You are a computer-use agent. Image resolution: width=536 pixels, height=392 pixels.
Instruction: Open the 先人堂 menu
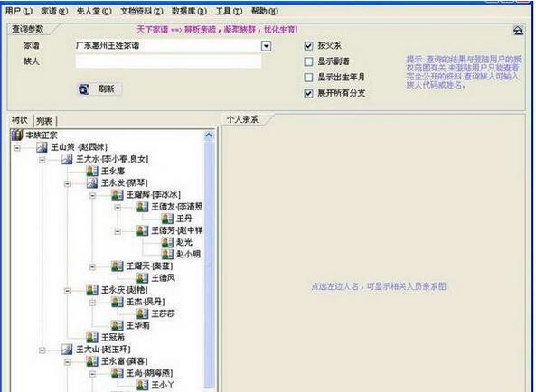coord(94,11)
